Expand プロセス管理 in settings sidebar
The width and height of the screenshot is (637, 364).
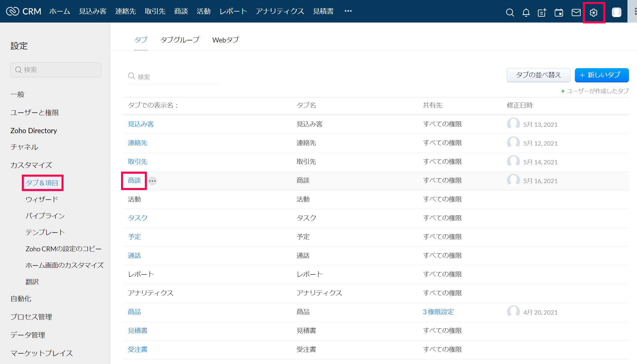[x=31, y=317]
